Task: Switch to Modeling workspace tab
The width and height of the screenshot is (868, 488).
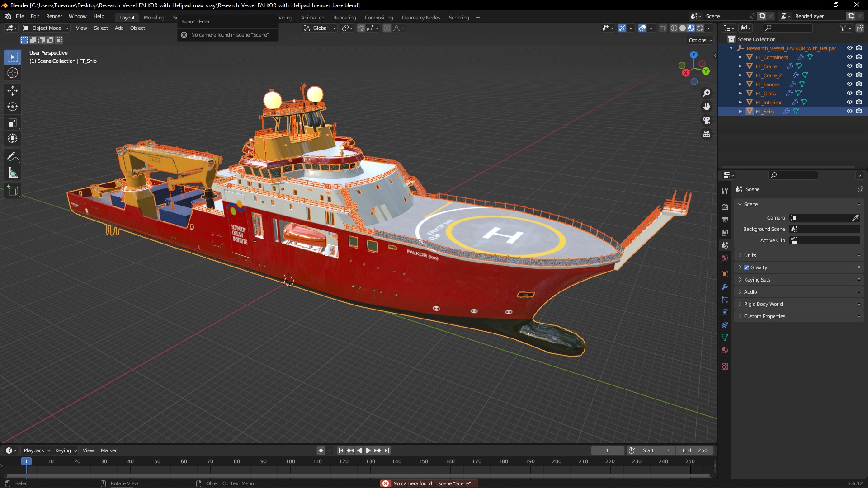Action: (154, 18)
